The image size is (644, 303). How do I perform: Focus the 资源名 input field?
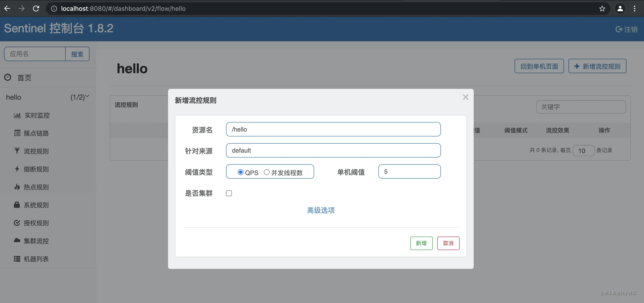(x=333, y=130)
